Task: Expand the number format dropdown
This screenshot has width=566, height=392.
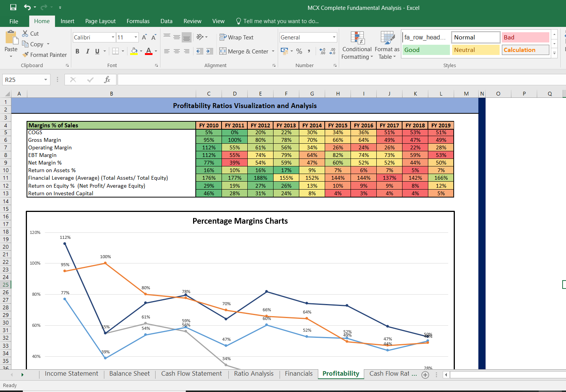Action: pos(334,37)
